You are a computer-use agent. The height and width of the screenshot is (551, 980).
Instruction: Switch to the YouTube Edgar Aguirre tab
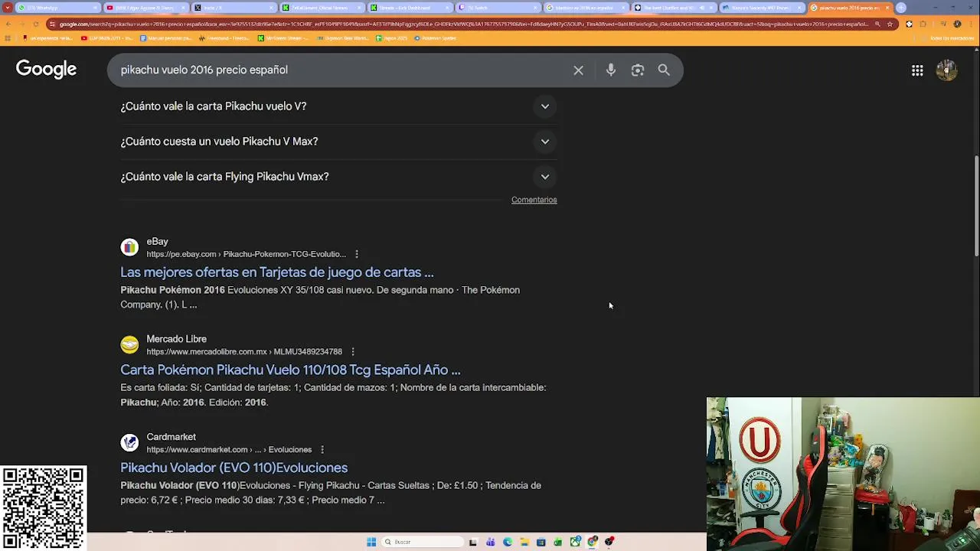[145, 8]
